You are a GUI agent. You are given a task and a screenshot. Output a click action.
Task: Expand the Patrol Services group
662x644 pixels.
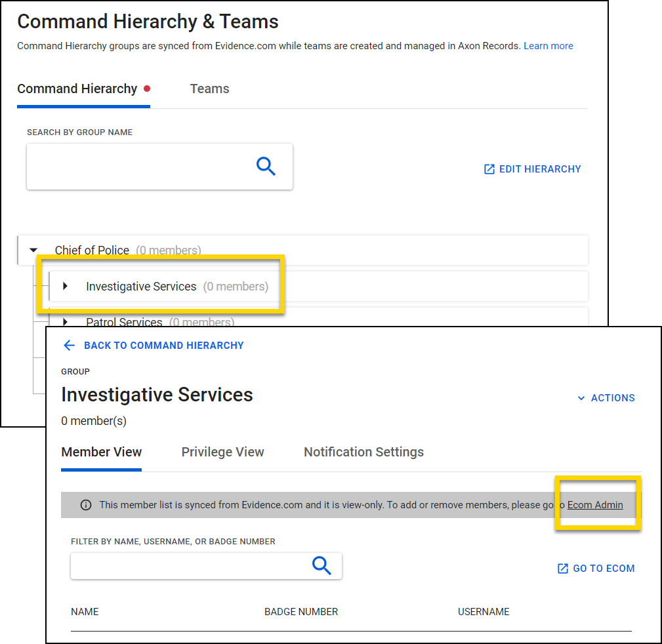pyautogui.click(x=65, y=321)
